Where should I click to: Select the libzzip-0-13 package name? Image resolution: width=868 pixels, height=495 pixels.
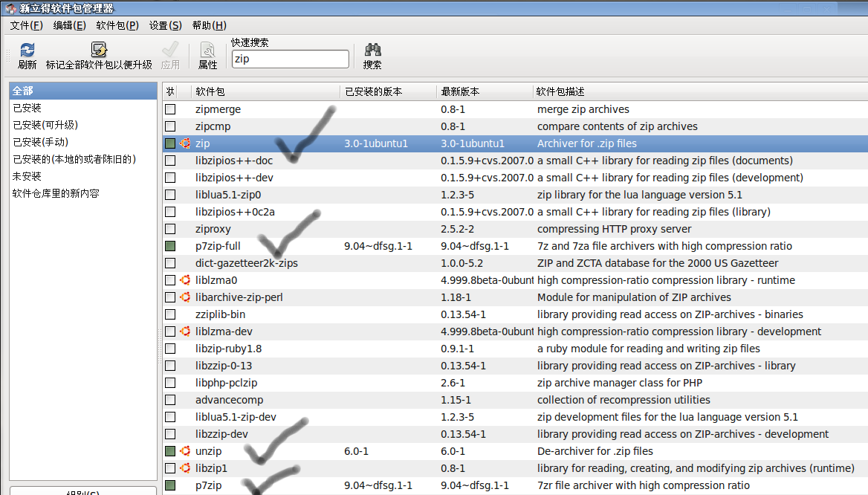tap(224, 366)
